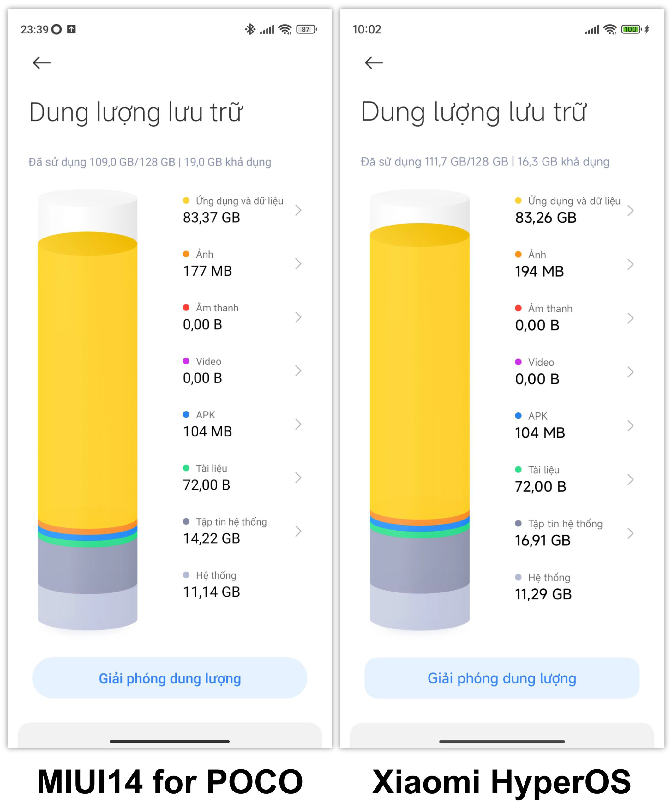Tap the back arrow in the MIUI14 screen
The image size is (672, 812).
click(x=42, y=63)
